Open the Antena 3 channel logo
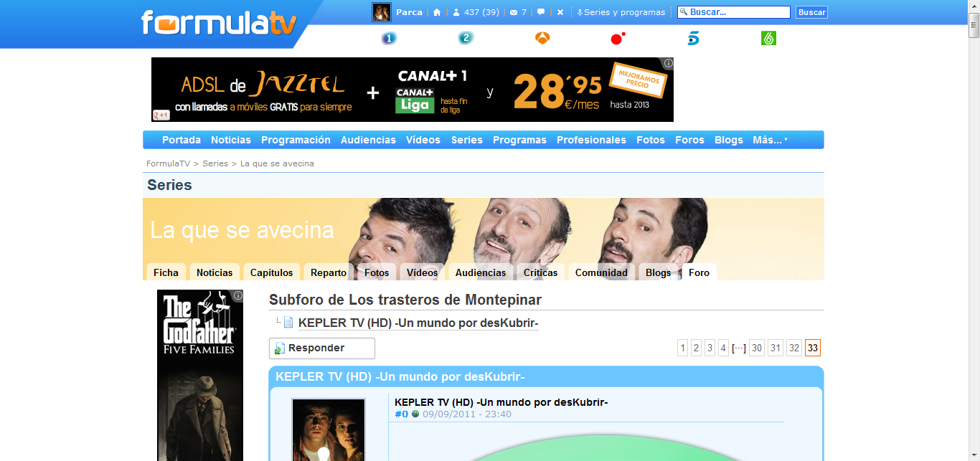Viewport: 980px width, 461px height. pyautogui.click(x=542, y=39)
